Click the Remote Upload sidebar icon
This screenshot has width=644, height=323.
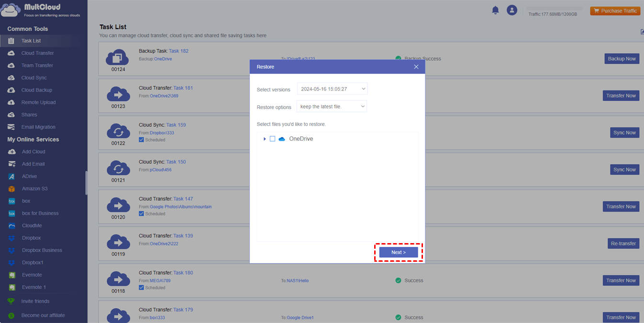click(x=11, y=102)
